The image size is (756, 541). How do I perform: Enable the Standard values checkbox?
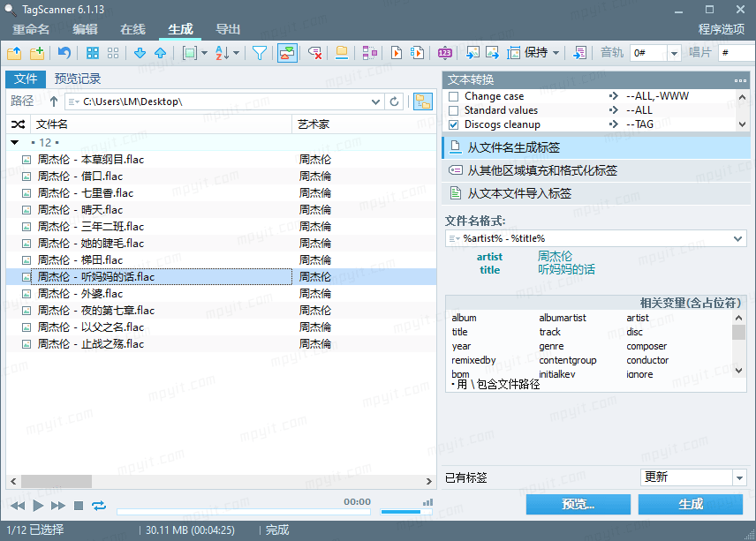pos(453,111)
